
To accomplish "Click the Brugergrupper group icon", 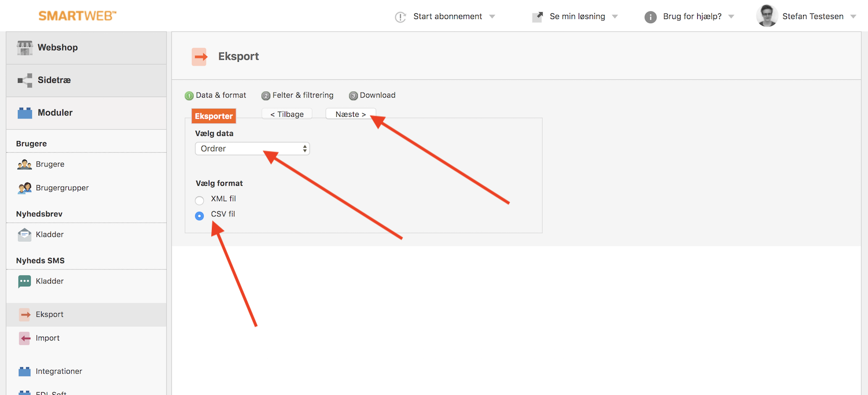I will point(24,188).
